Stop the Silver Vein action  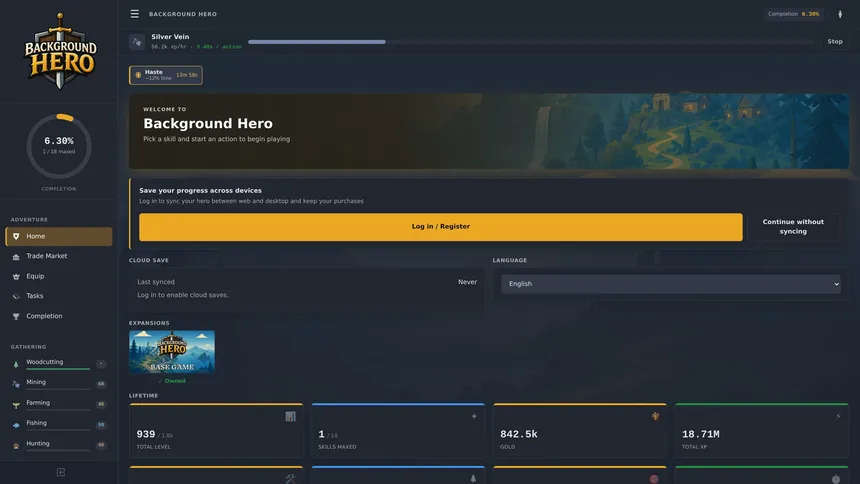834,42
